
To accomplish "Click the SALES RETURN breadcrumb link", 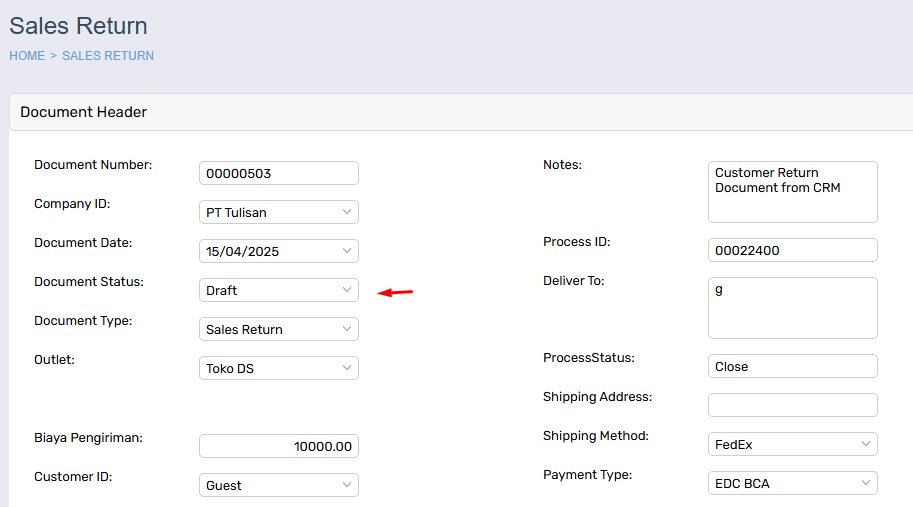I will [x=108, y=56].
